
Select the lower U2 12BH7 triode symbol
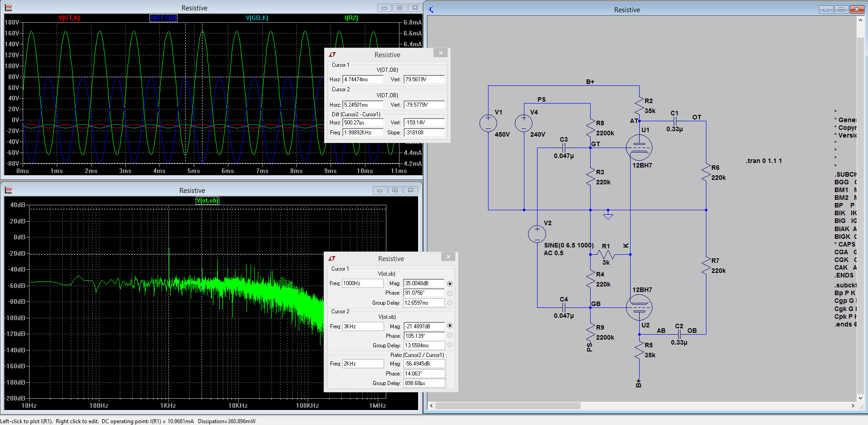click(639, 307)
